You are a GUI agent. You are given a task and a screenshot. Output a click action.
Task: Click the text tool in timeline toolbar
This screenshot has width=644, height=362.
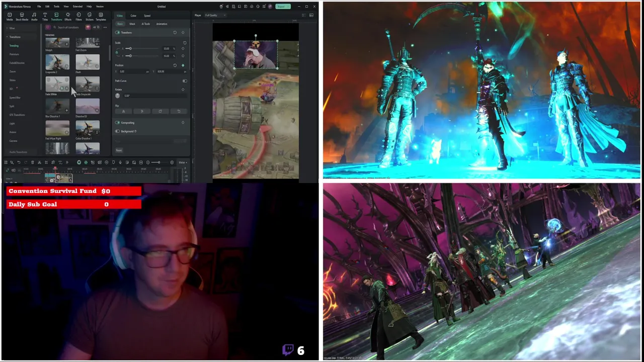(60, 162)
